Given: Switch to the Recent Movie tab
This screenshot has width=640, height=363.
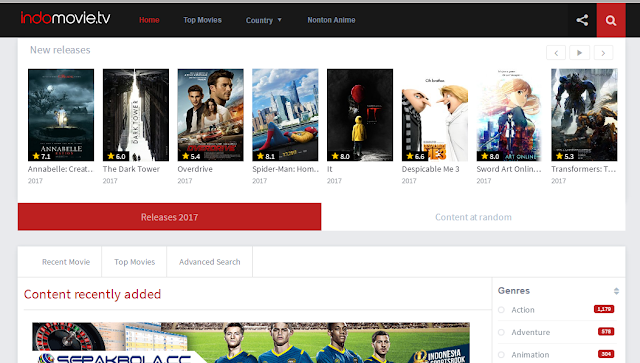Looking at the screenshot, I should coord(66,262).
